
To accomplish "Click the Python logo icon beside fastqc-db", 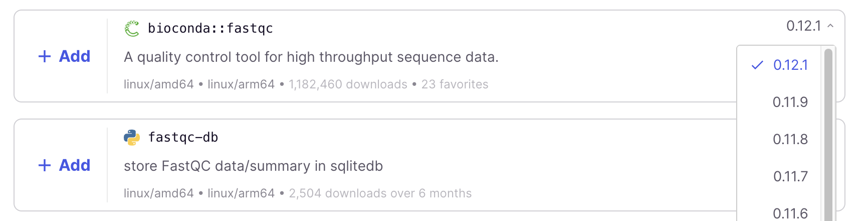I will (x=132, y=138).
